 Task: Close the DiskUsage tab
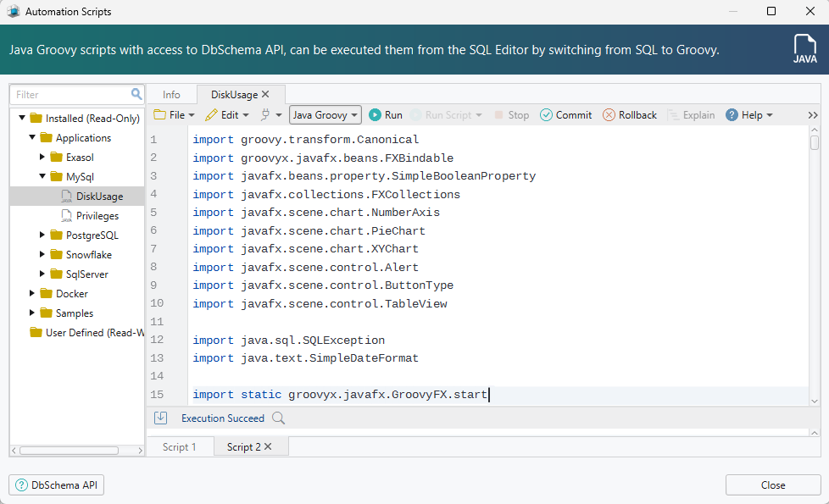pyautogui.click(x=265, y=94)
